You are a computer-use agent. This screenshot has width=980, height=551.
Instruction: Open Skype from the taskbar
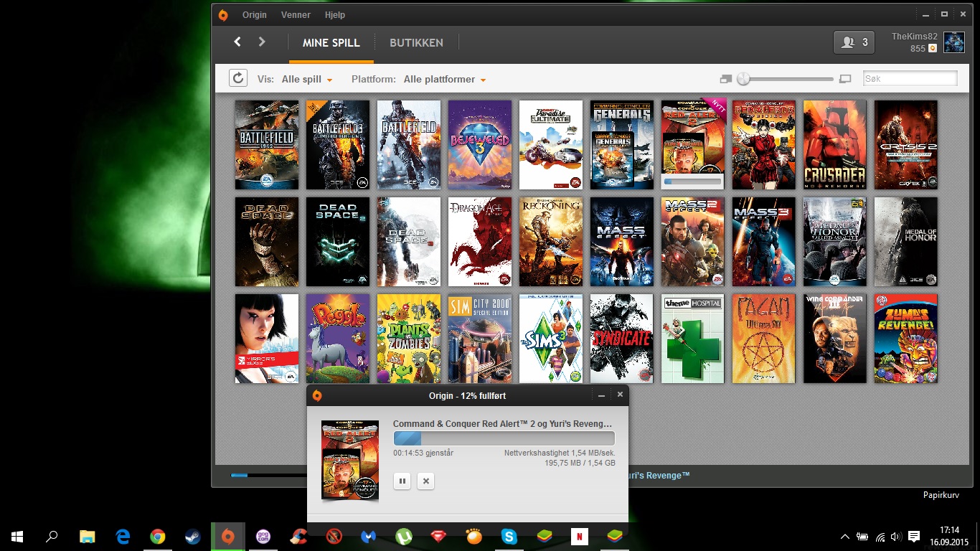[x=509, y=536]
